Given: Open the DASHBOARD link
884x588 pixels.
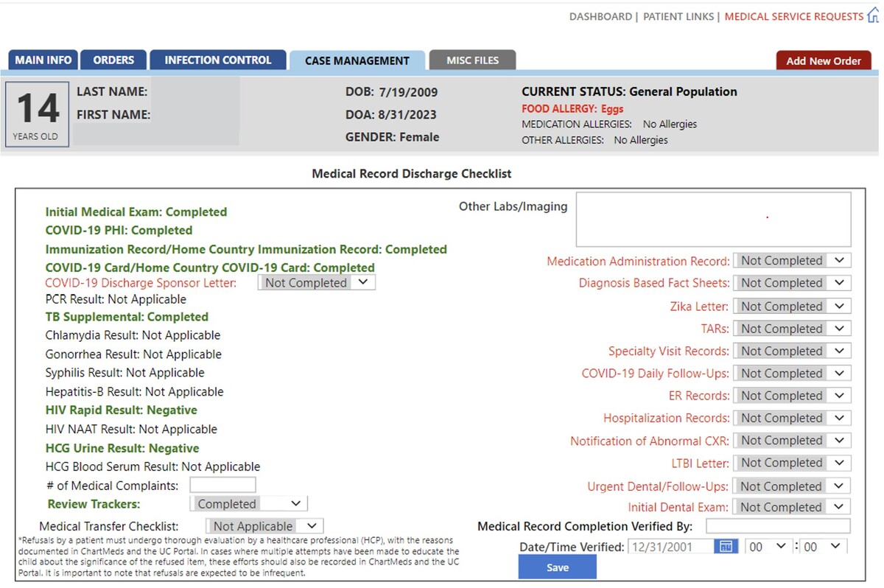Looking at the screenshot, I should click(x=600, y=16).
